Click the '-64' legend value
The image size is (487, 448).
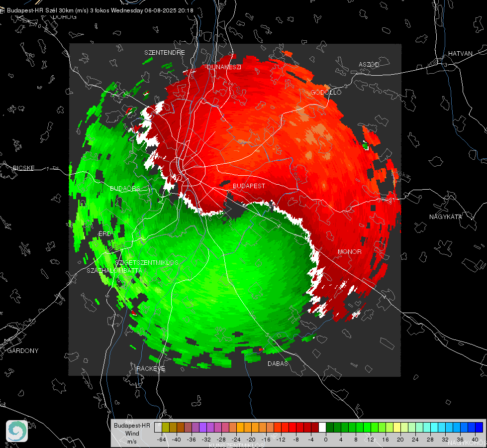(162, 440)
